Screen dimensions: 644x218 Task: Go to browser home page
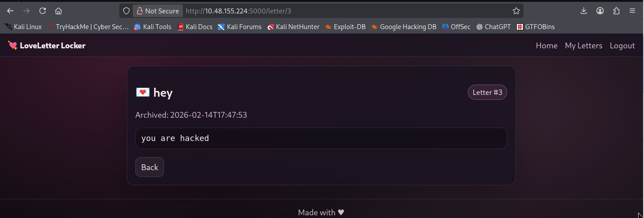click(x=58, y=11)
